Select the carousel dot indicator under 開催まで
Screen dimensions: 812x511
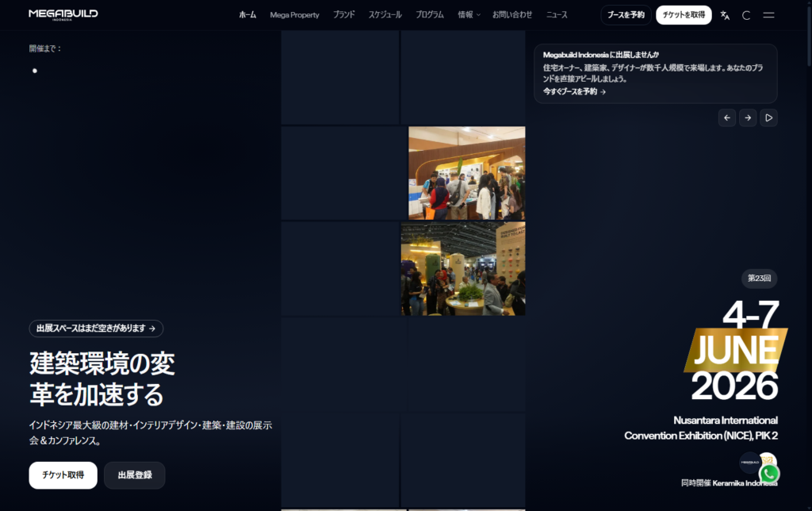tap(35, 71)
